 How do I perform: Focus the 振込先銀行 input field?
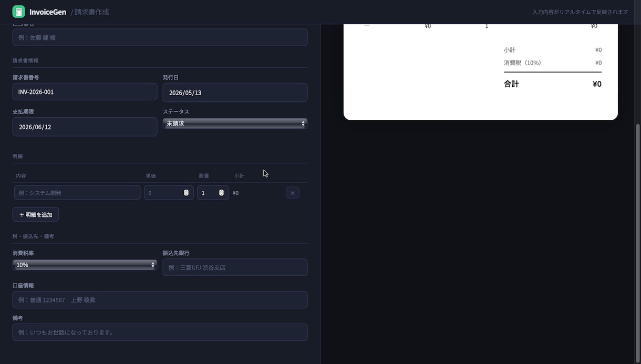tap(235, 267)
